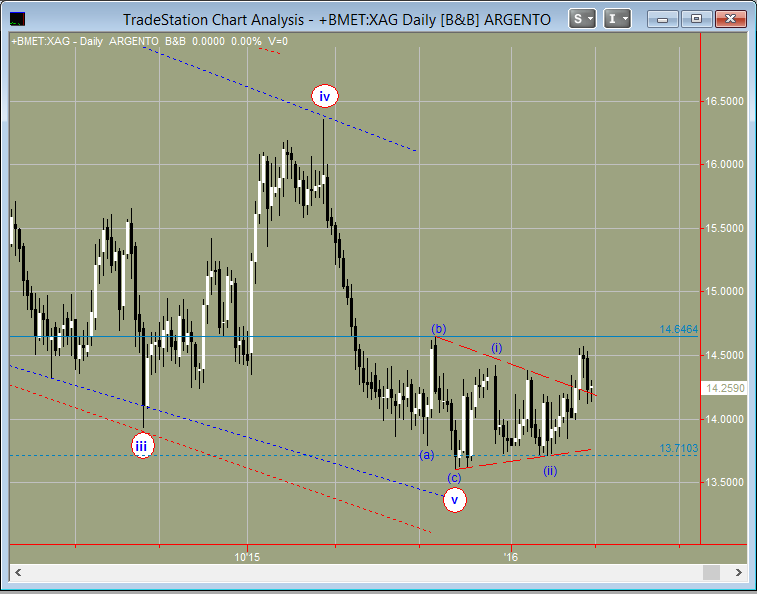Select the circled iv wave label
Image resolution: width=757 pixels, height=594 pixels.
(324, 97)
